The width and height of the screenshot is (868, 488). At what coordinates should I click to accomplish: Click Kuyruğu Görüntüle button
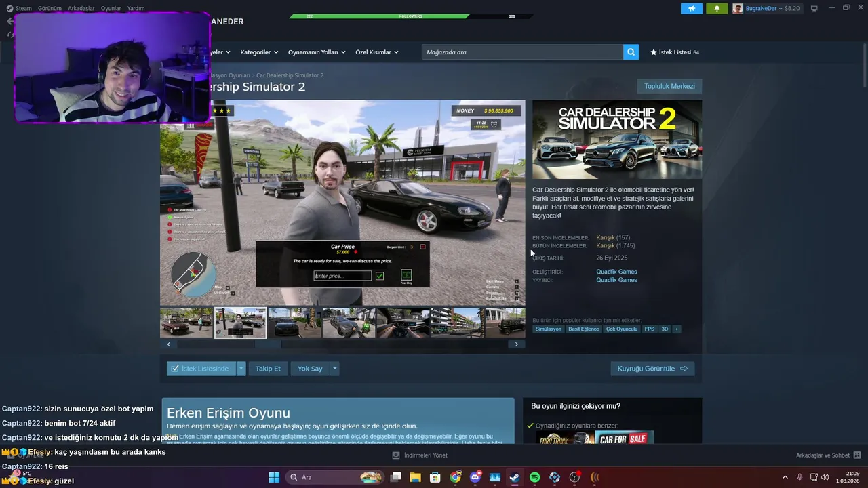[652, 369]
